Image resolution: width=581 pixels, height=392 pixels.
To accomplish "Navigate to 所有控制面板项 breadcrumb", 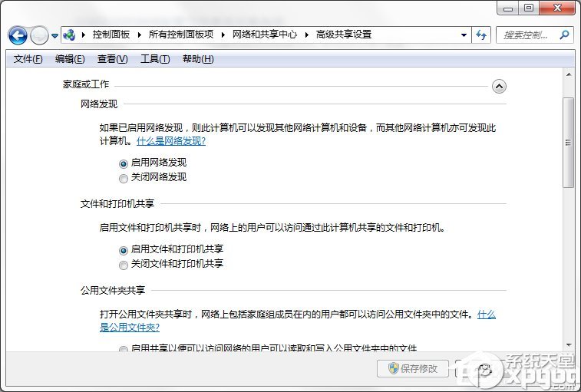I will 181,35.
